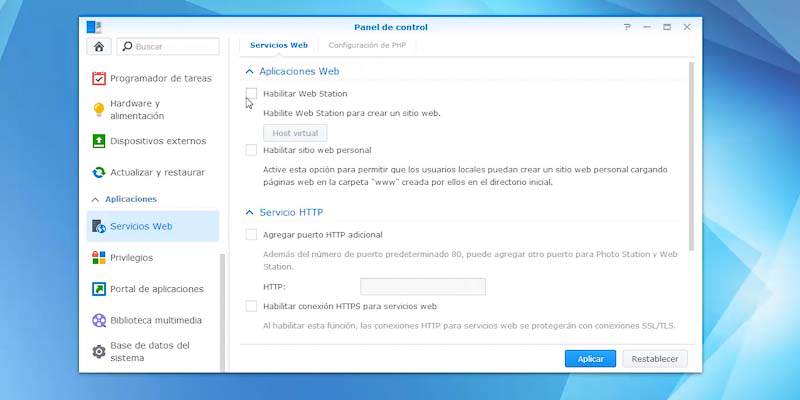Maximize the Panel de control window

[x=667, y=27]
